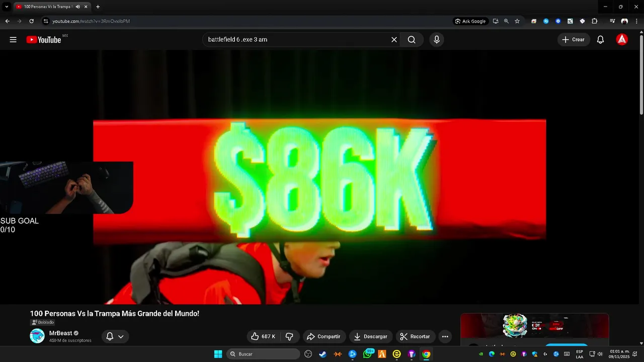Open MrBeast channel avatar
Screen dimensions: 644x362
coord(37,336)
